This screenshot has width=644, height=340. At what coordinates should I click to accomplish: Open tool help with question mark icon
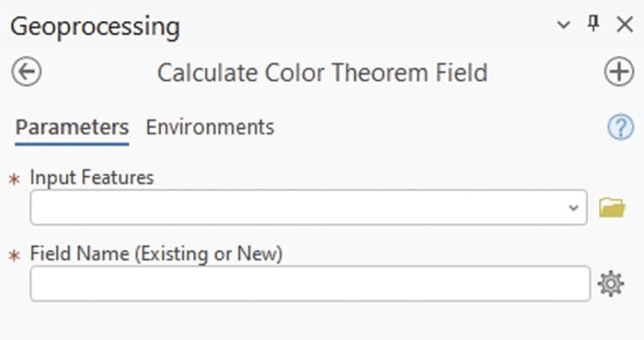click(620, 128)
